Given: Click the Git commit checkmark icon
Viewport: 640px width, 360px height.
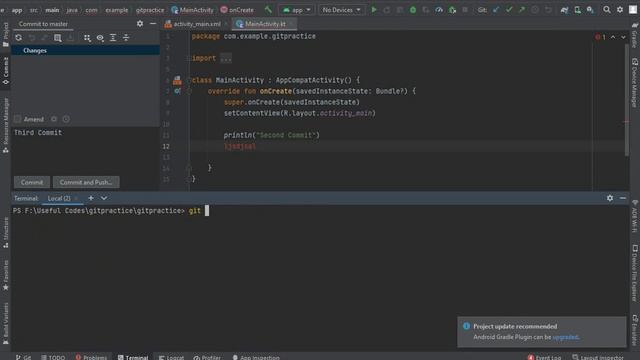Looking at the screenshot, I should click(x=509, y=9).
